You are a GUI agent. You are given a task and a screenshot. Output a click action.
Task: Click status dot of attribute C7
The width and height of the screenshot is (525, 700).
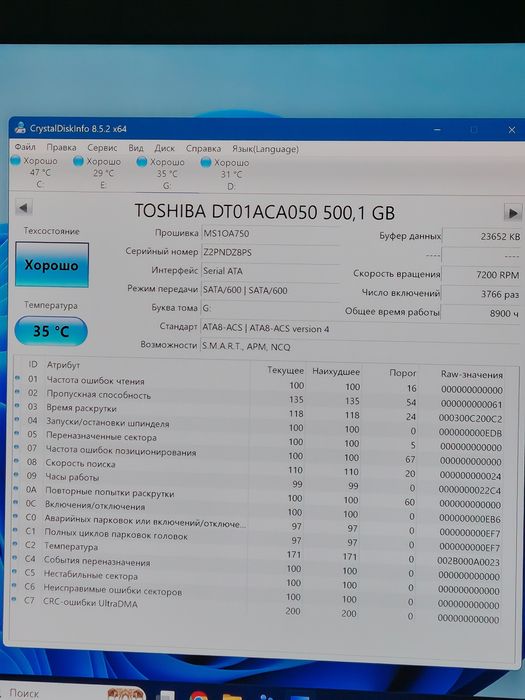[x=14, y=599]
